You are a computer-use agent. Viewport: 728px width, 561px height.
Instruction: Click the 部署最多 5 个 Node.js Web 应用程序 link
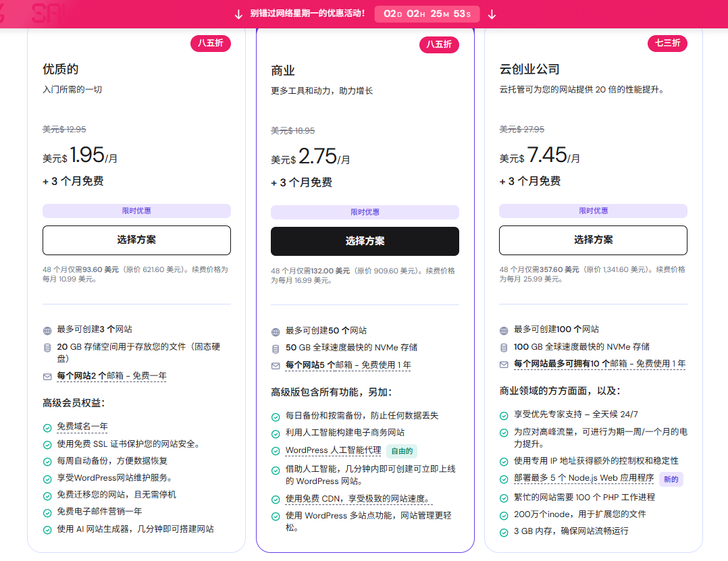[583, 479]
